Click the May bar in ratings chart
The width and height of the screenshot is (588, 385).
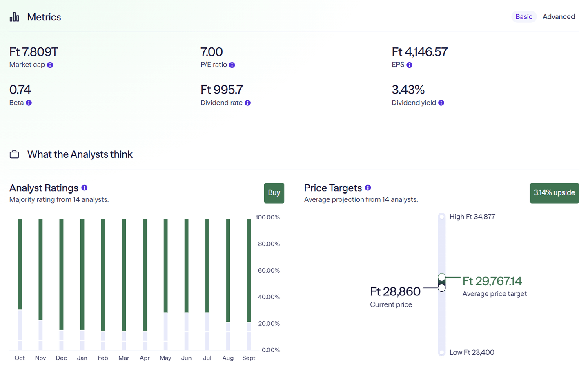pyautogui.click(x=165, y=266)
